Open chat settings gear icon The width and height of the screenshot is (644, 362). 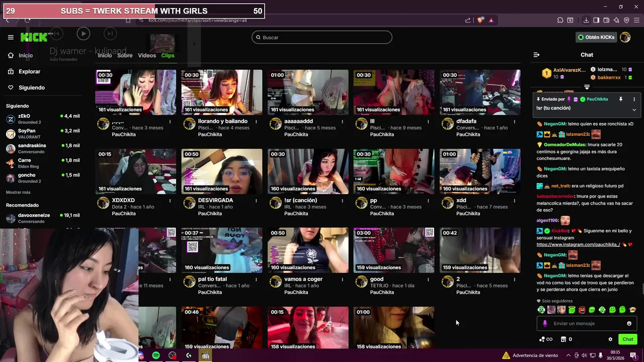tap(610, 339)
